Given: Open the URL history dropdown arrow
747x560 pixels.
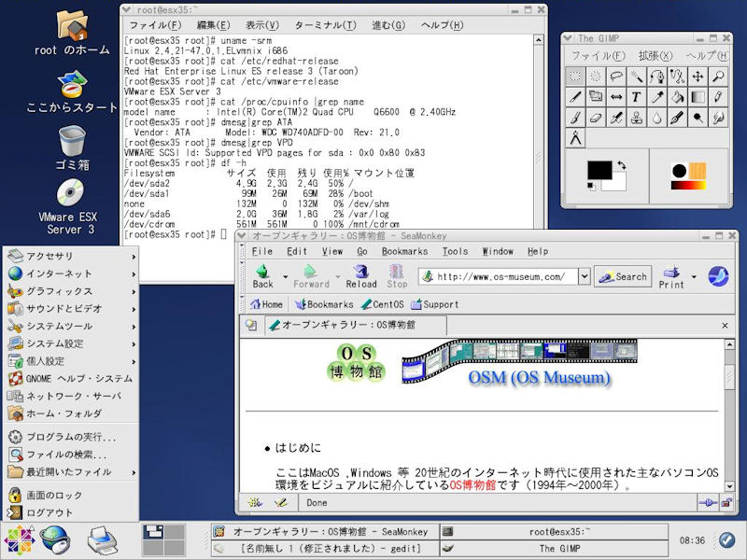Looking at the screenshot, I should tap(585, 276).
